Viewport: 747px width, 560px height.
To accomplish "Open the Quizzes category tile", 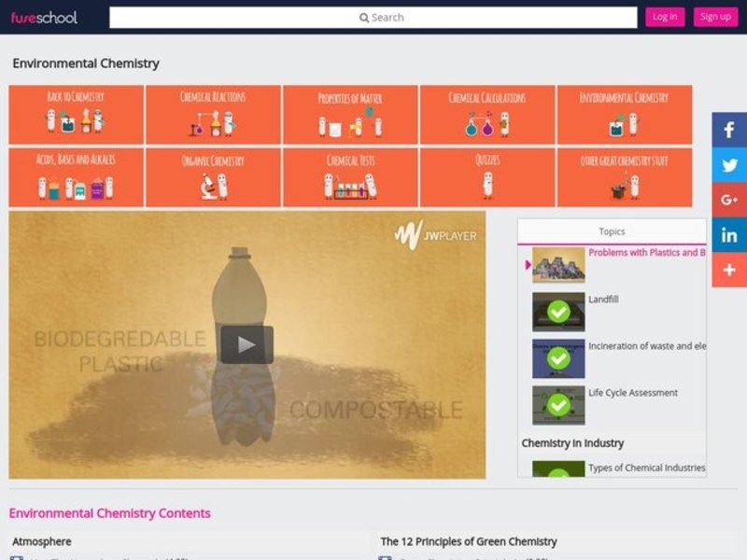I will point(487,176).
